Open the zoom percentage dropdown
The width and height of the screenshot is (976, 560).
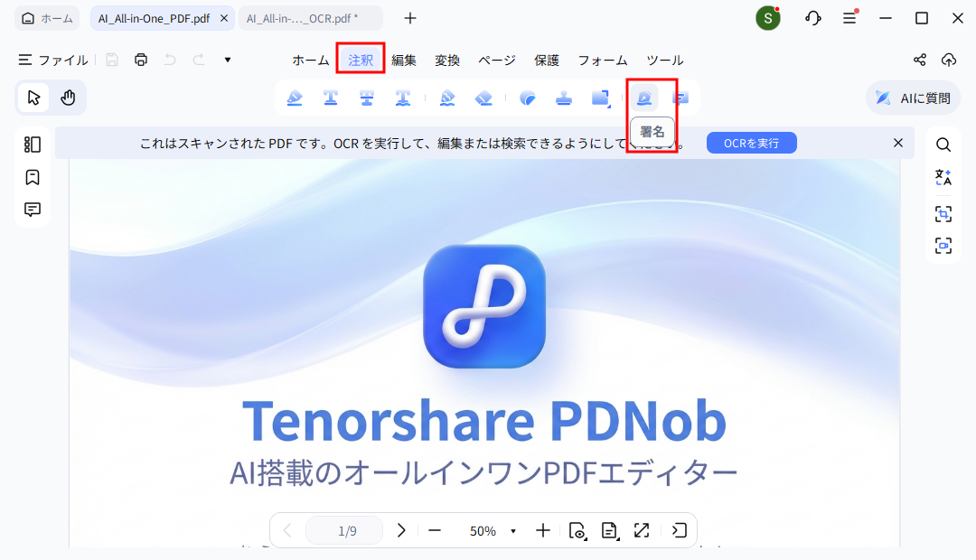pos(513,531)
